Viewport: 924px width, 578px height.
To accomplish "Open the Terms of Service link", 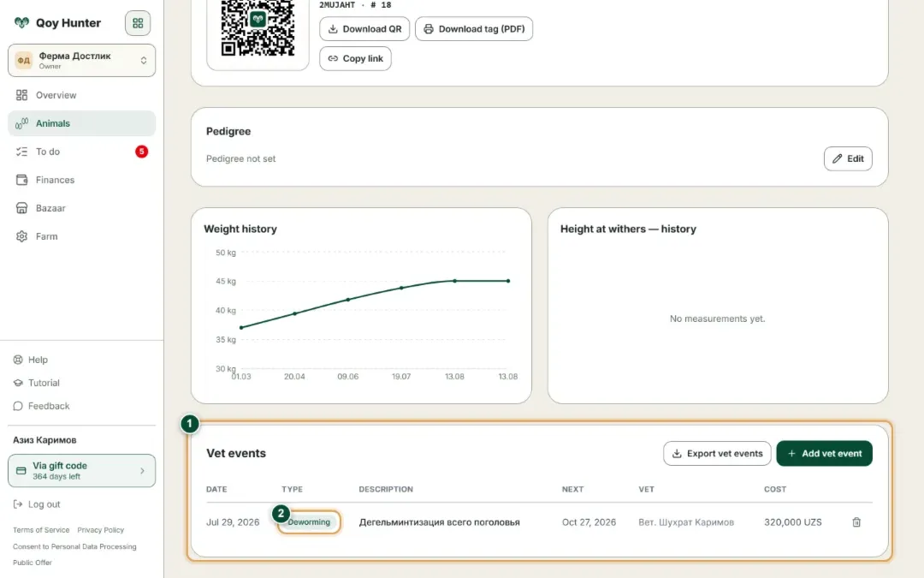I will 41,530.
